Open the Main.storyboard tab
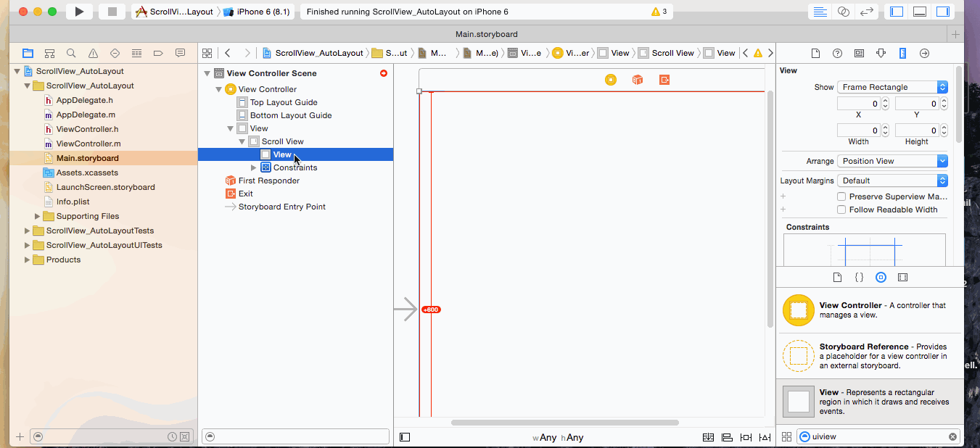Viewport: 980px width, 448px height. [x=486, y=34]
